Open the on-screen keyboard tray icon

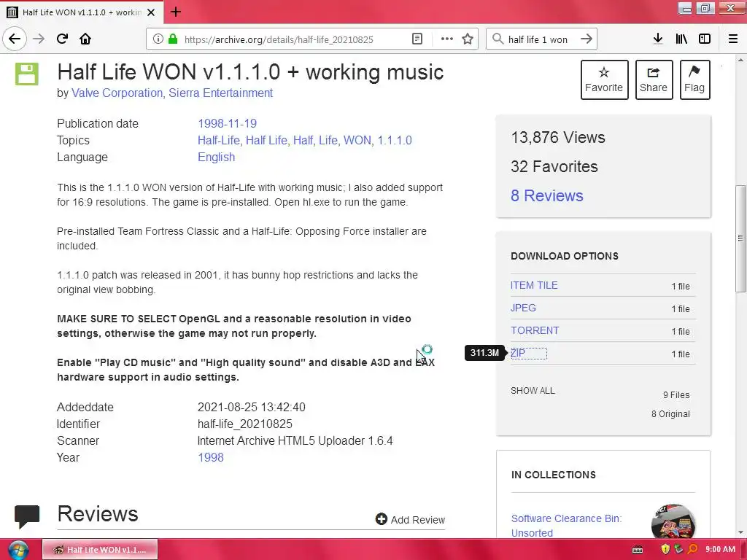point(638,550)
